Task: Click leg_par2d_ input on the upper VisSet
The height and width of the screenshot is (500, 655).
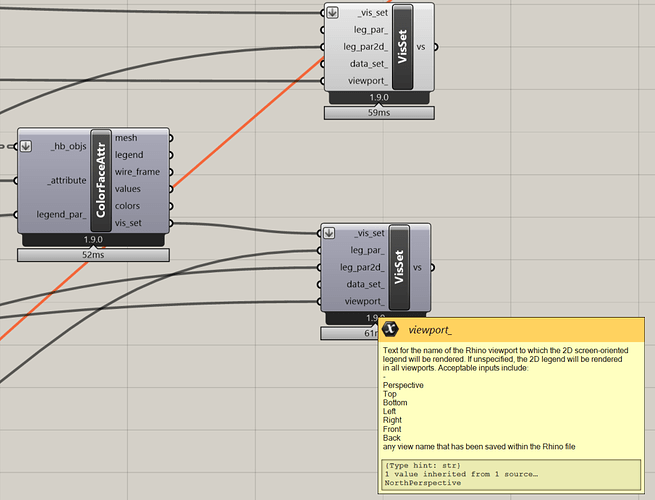Action: pyautogui.click(x=364, y=47)
